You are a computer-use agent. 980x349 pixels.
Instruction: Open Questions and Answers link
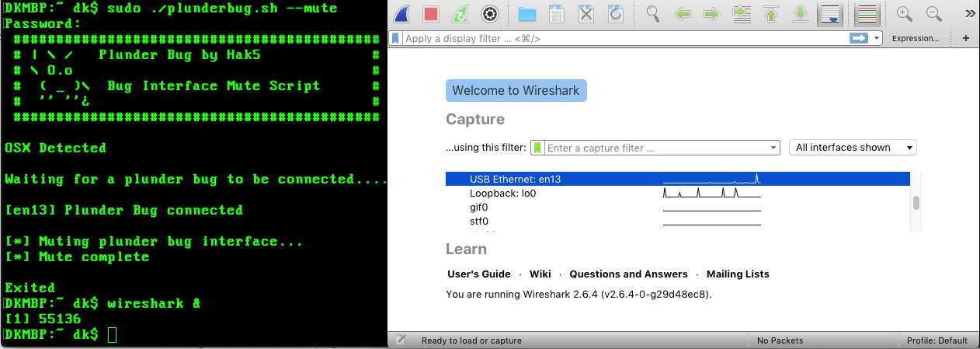pyautogui.click(x=629, y=274)
